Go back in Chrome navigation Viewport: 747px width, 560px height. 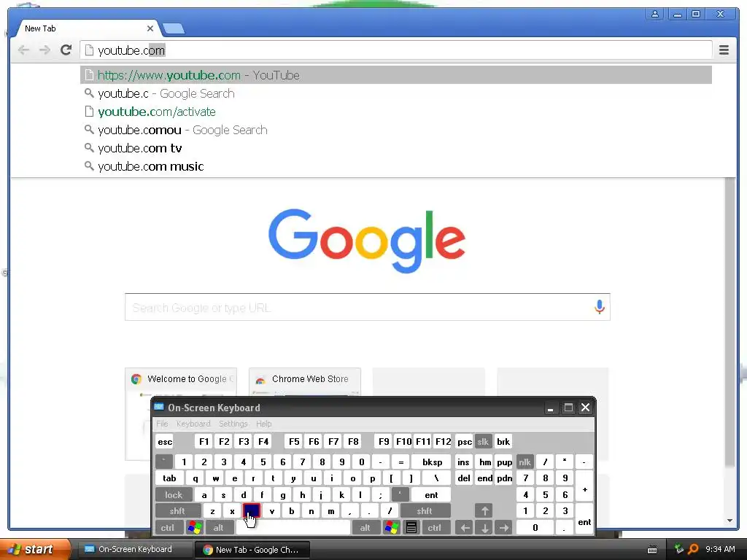tap(23, 50)
